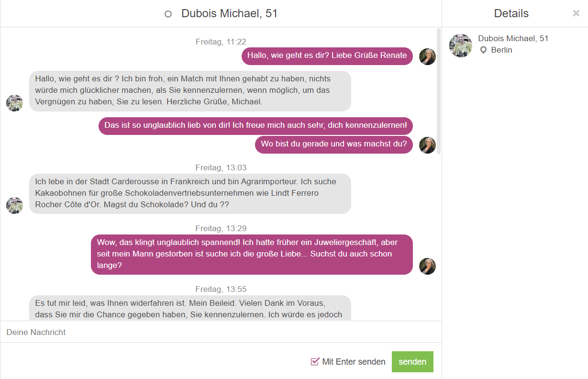Click Renate's avatar beside the first greeting

pyautogui.click(x=427, y=56)
